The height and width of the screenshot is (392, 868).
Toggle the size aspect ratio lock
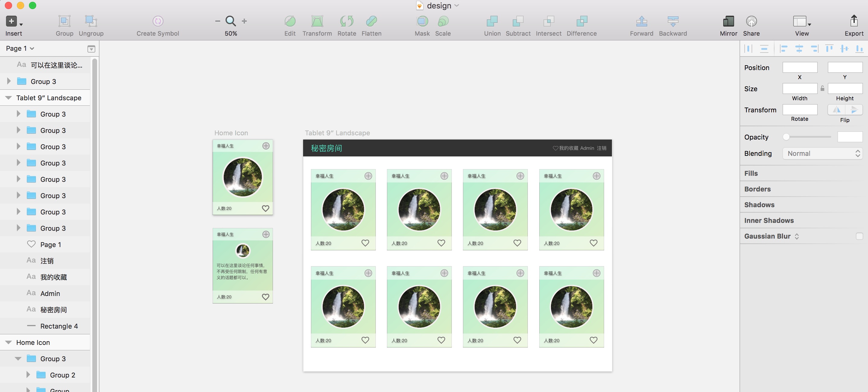(x=822, y=88)
